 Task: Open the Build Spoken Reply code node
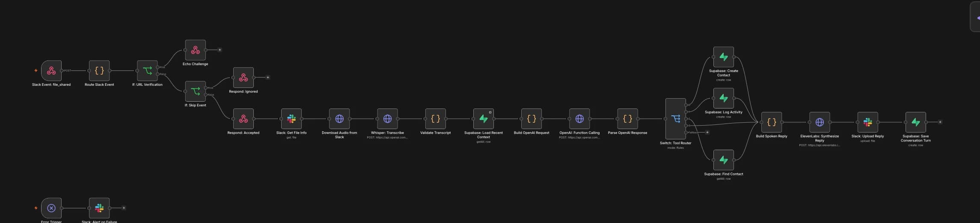click(772, 122)
